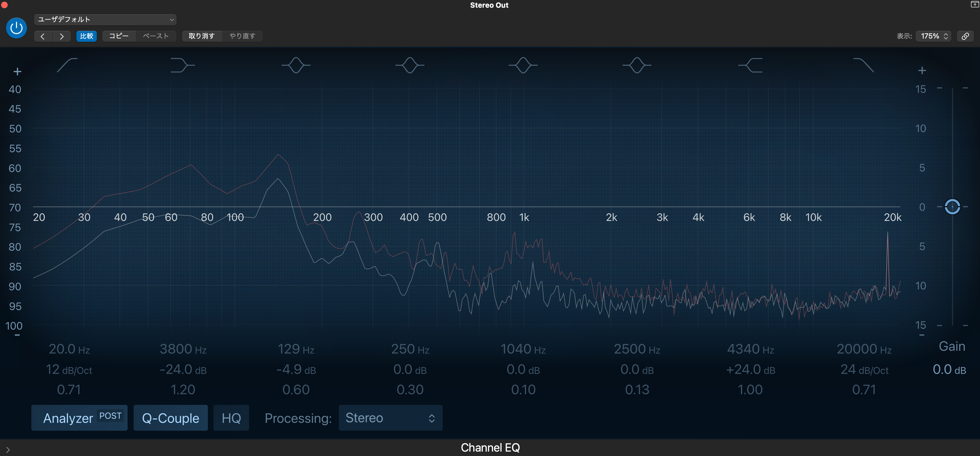The width and height of the screenshot is (980, 456).
Task: Enable the low-pass filter band icon
Action: (864, 65)
